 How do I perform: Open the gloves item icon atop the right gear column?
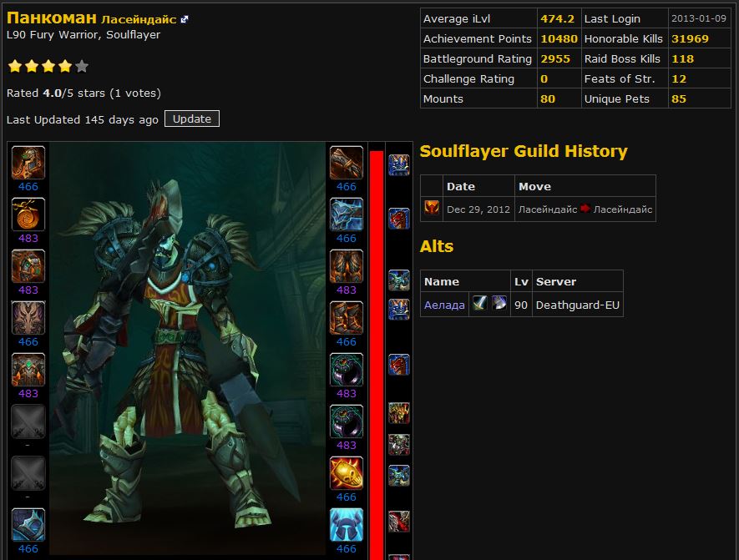click(x=346, y=163)
